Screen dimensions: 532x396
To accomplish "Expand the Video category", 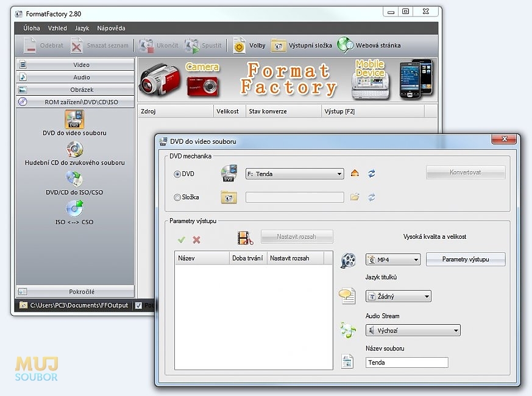I will click(x=75, y=65).
